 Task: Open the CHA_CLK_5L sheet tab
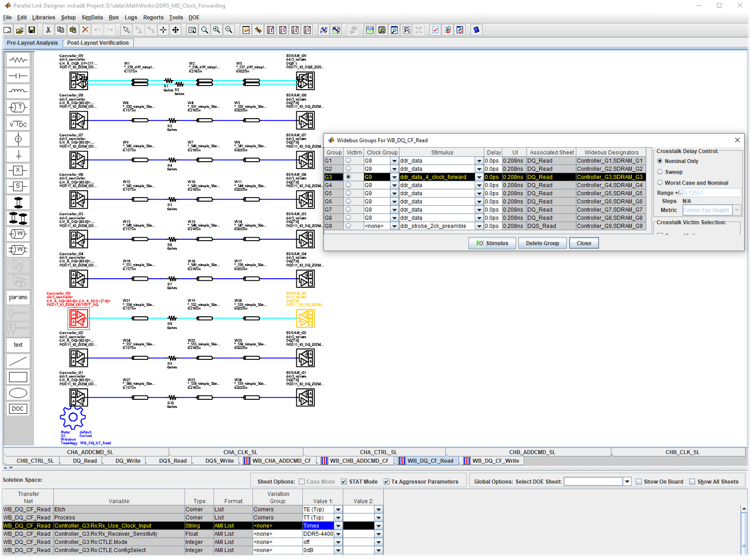tap(240, 452)
